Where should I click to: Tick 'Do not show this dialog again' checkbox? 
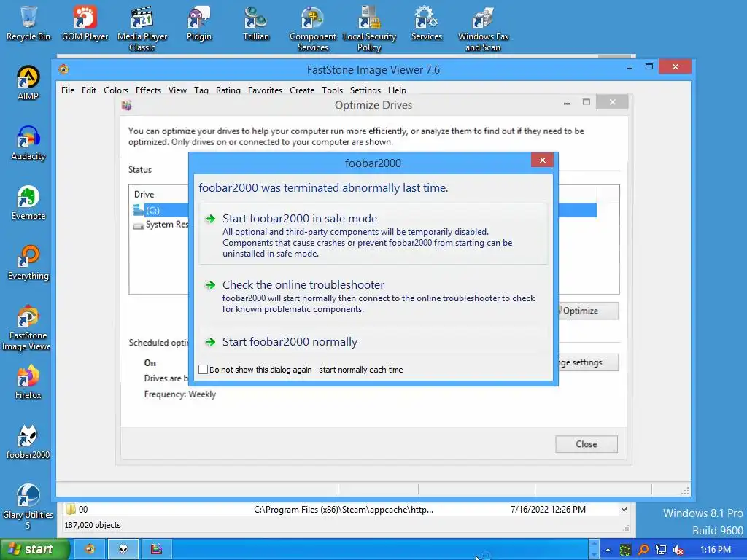[203, 370]
